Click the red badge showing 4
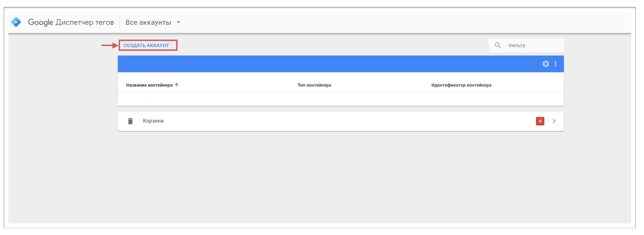Image resolution: width=644 pixels, height=235 pixels. pos(540,121)
